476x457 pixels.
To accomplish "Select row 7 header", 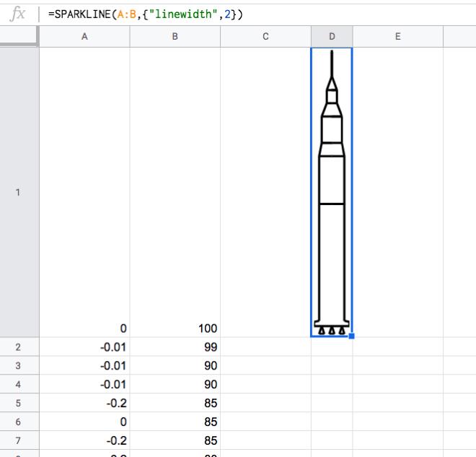I will pyautogui.click(x=19, y=440).
